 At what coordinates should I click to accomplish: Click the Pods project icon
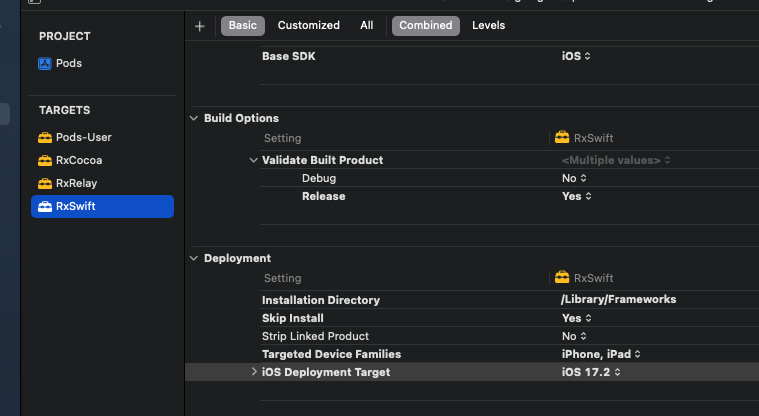[x=45, y=63]
